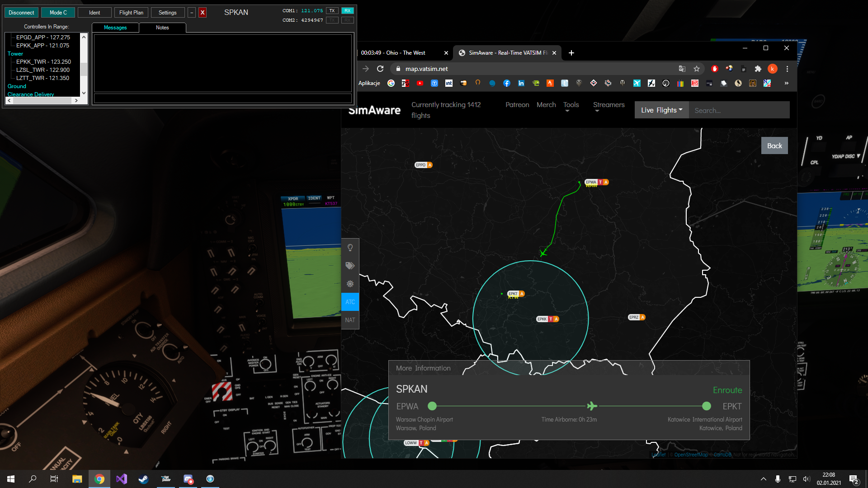Screen dimensions: 868x488
Task: Click the EPWA airport marker on map
Action: click(x=591, y=182)
